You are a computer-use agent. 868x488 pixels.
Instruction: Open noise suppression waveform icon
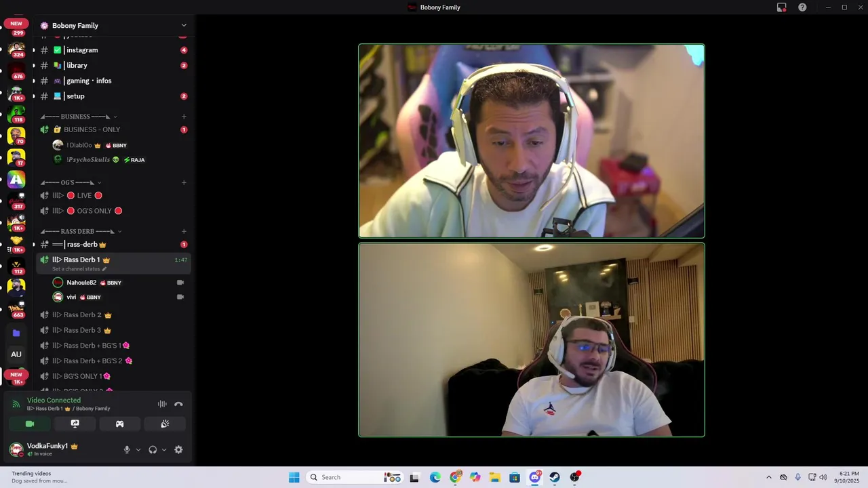click(162, 404)
